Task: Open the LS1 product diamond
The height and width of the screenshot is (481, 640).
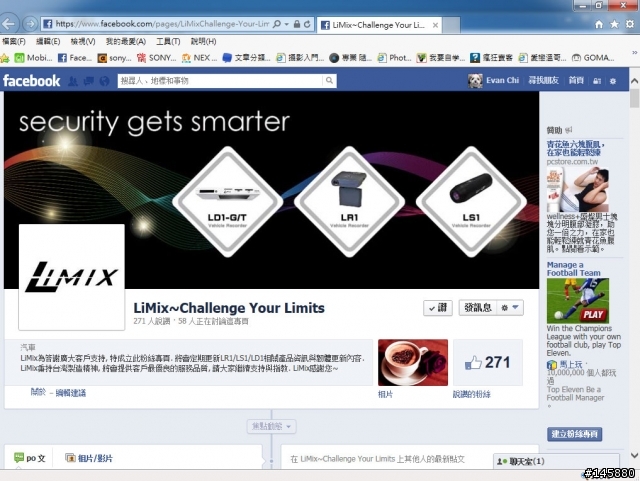Action: click(471, 202)
